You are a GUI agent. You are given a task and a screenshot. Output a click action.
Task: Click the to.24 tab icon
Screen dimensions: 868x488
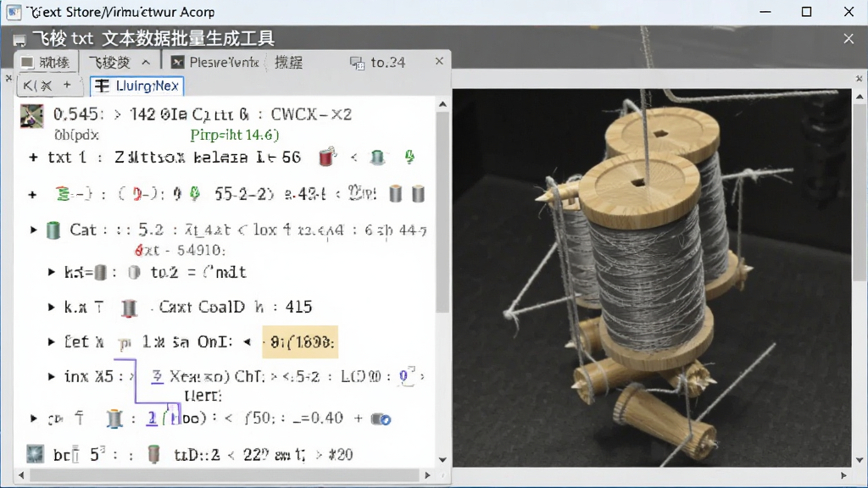click(357, 63)
